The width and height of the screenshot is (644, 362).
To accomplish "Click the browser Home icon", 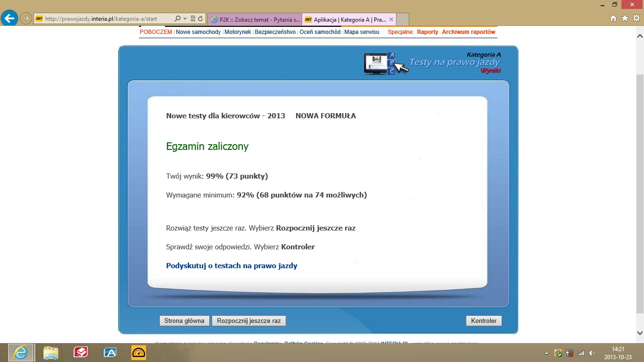I will click(x=613, y=18).
